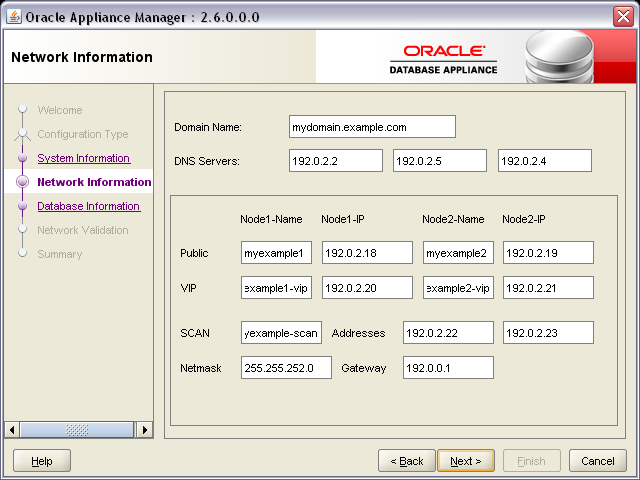Click the first DNS server field 192.0.2.2
The height and width of the screenshot is (480, 640).
[x=336, y=160]
